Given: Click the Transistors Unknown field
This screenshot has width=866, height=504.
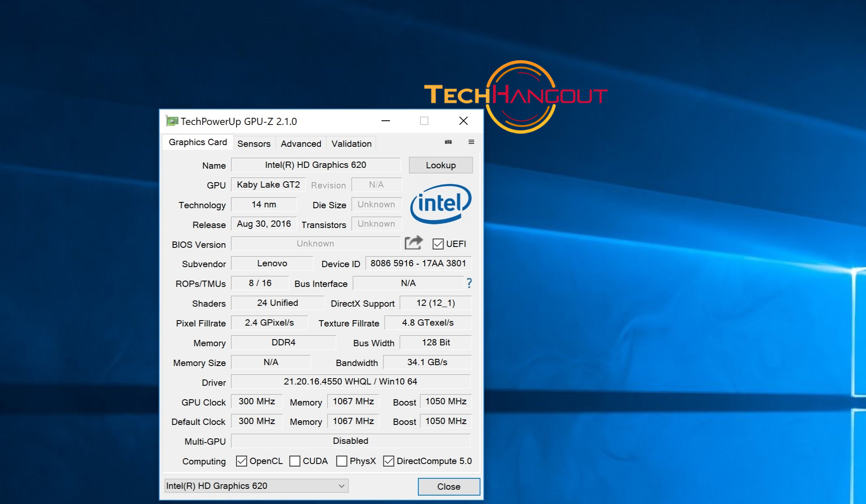Looking at the screenshot, I should pyautogui.click(x=377, y=224).
